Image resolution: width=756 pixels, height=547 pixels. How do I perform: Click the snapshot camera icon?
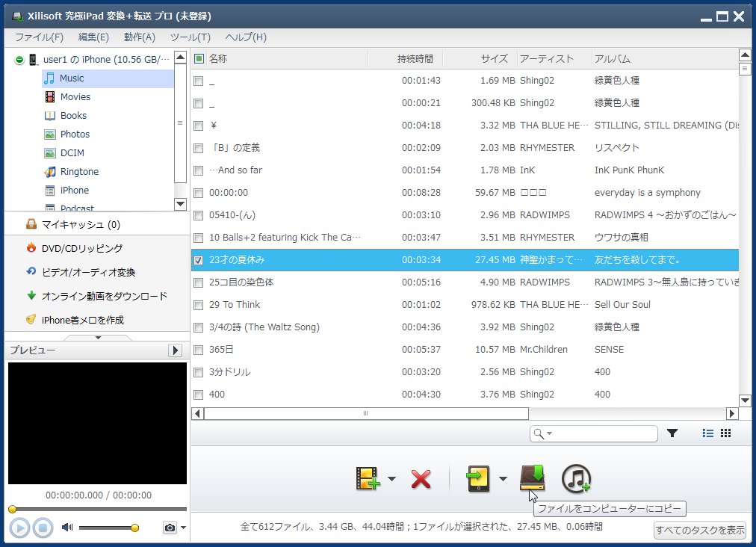pos(170,528)
